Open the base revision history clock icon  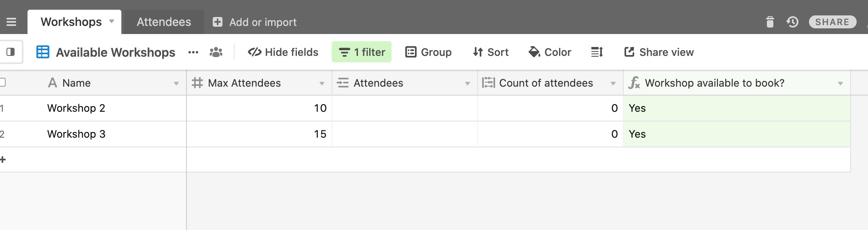tap(792, 22)
